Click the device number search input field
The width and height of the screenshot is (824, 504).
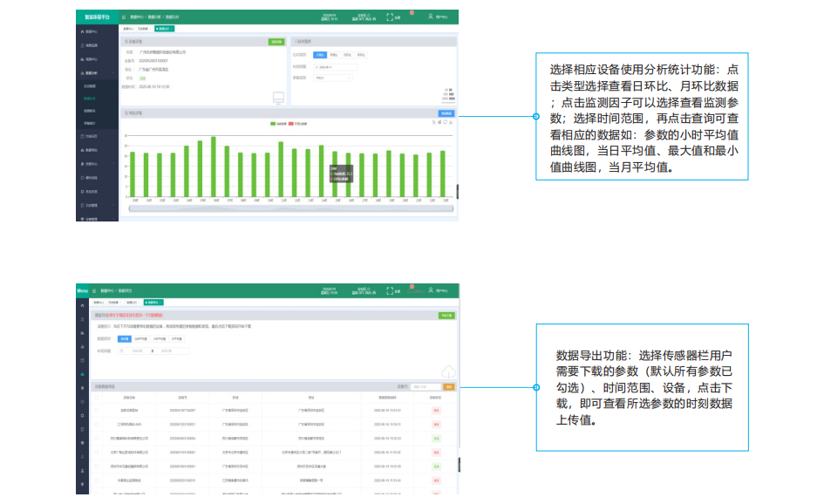pyautogui.click(x=424, y=385)
